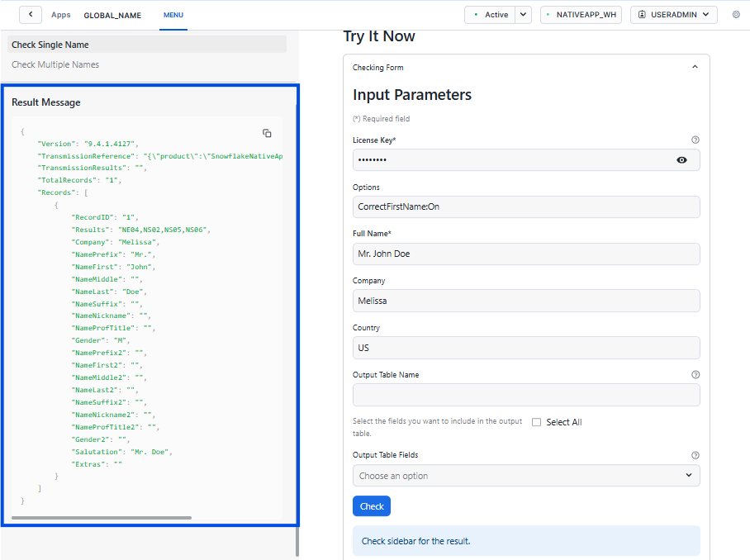Click into the Options field
The width and height of the screenshot is (750, 560).
click(x=526, y=206)
